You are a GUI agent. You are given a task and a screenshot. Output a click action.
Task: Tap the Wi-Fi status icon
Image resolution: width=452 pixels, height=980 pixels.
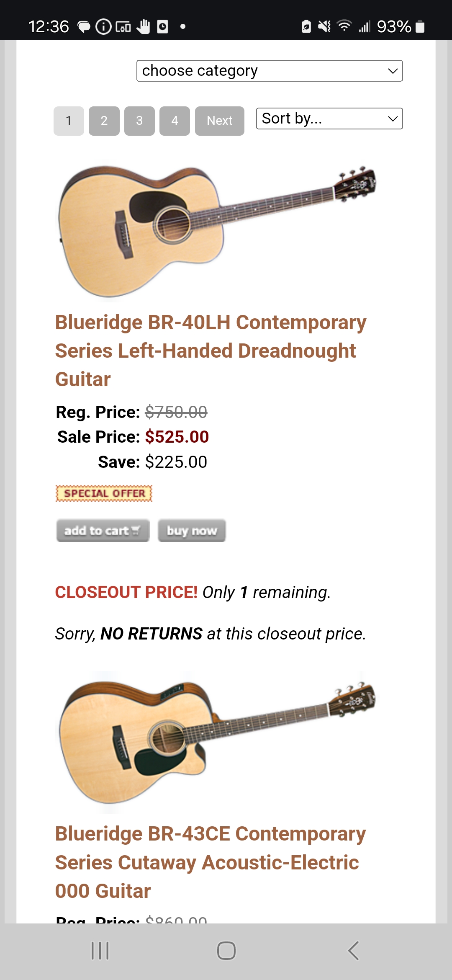344,26
